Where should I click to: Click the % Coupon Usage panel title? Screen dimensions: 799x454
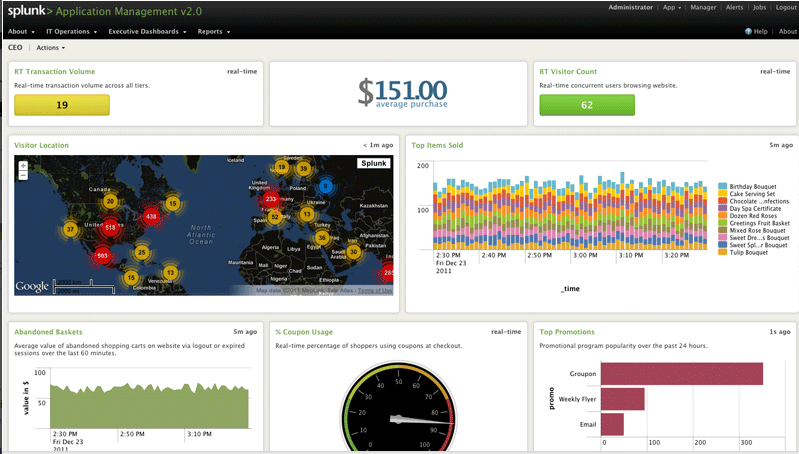(304, 332)
